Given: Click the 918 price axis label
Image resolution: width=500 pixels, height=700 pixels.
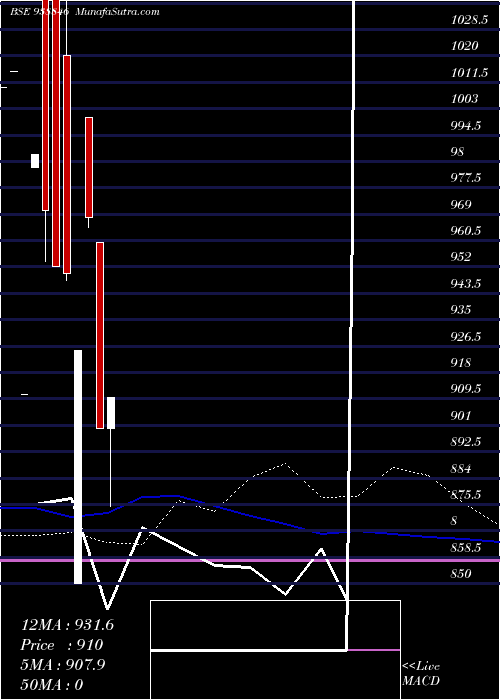Looking at the screenshot, I should coord(461,362).
